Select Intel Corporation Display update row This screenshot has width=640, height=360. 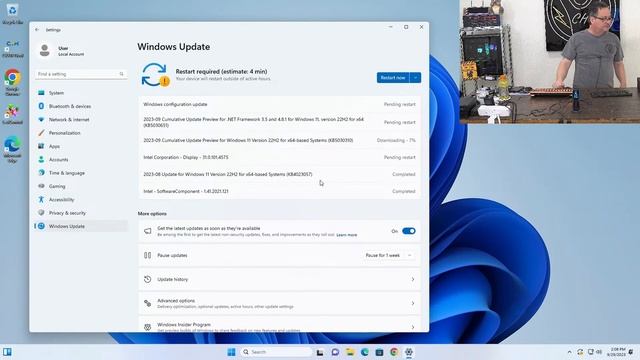tap(280, 157)
